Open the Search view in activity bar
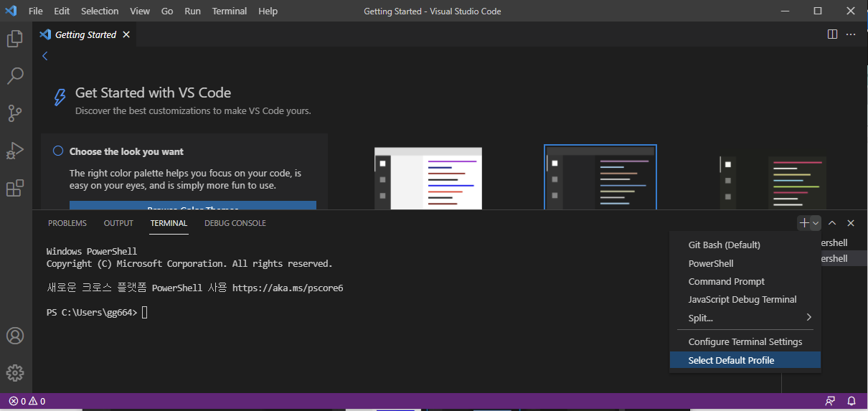Screen dimensions: 868x411 coord(15,75)
